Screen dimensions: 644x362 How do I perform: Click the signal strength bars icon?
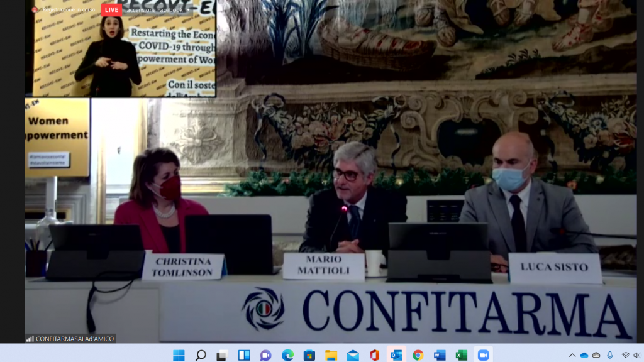point(30,339)
